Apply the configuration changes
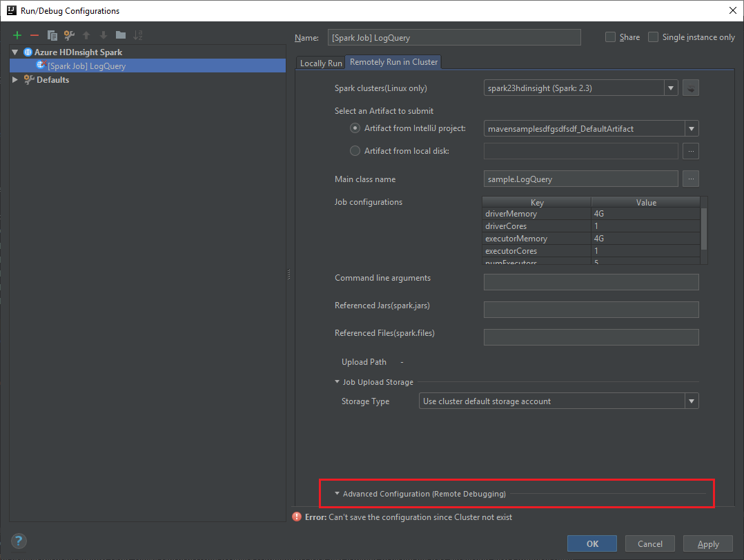The image size is (744, 560). click(707, 543)
